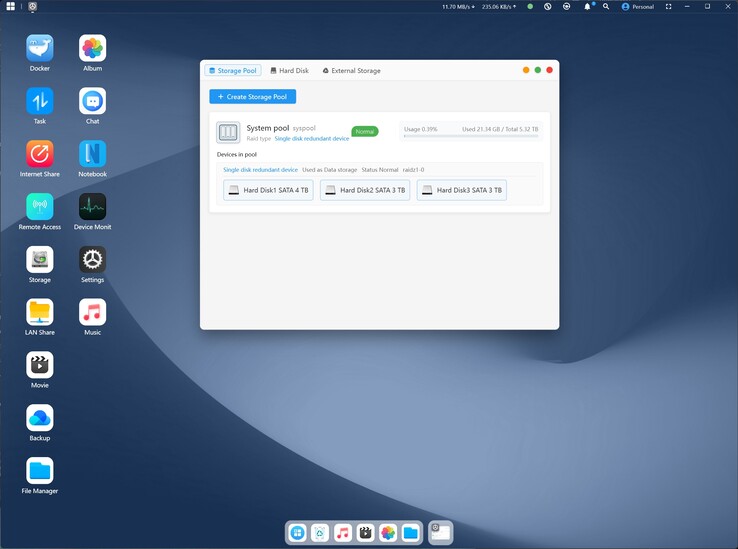Open the Personal user account menu
Image resolution: width=738 pixels, height=549 pixels.
pos(637,6)
